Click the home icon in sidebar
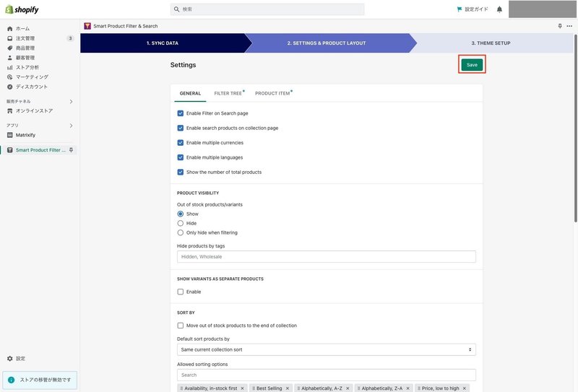The width and height of the screenshot is (578, 392). (10, 29)
